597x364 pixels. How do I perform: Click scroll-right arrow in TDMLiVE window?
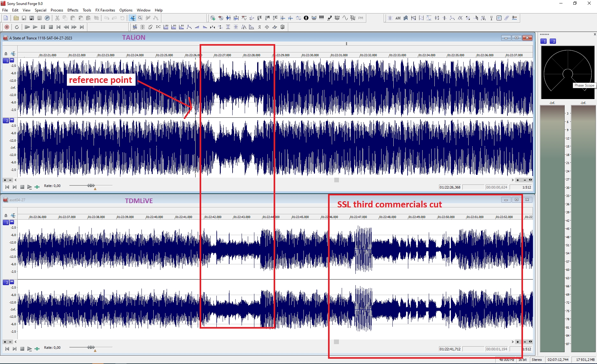(x=512, y=342)
